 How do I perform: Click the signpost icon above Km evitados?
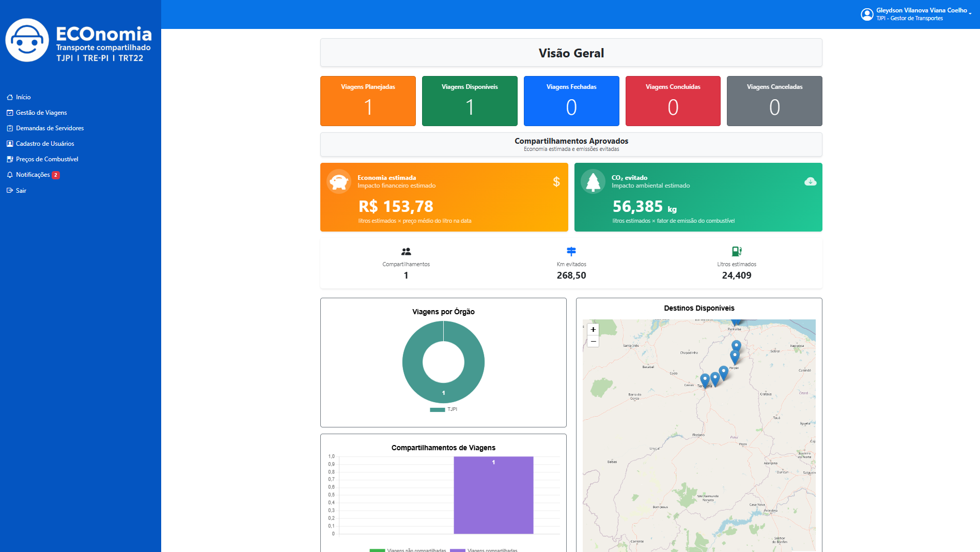click(x=571, y=252)
